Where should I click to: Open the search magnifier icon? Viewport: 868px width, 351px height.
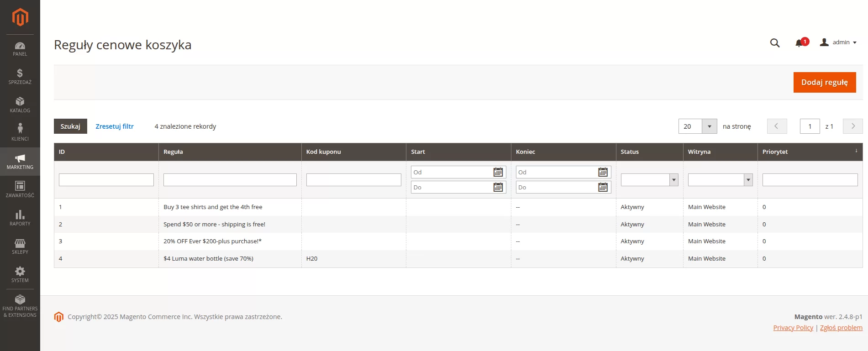click(774, 43)
